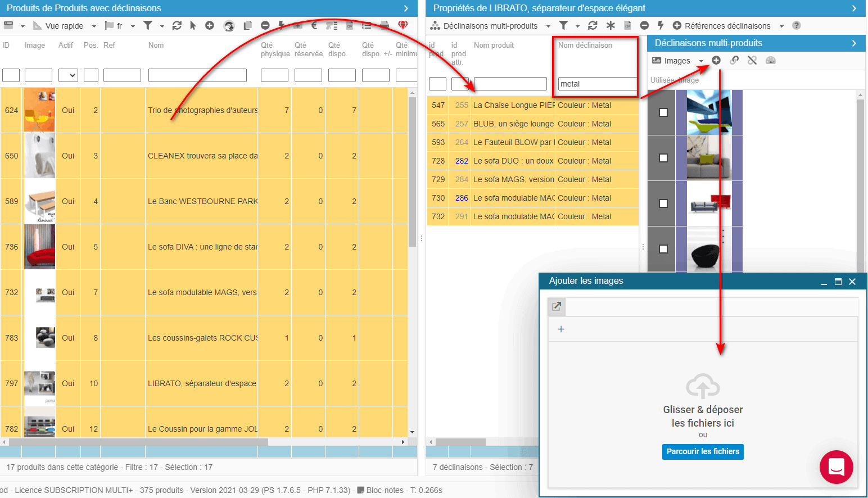Open the Bloc-notes link in status bar
This screenshot has height=498, width=868.
point(385,490)
